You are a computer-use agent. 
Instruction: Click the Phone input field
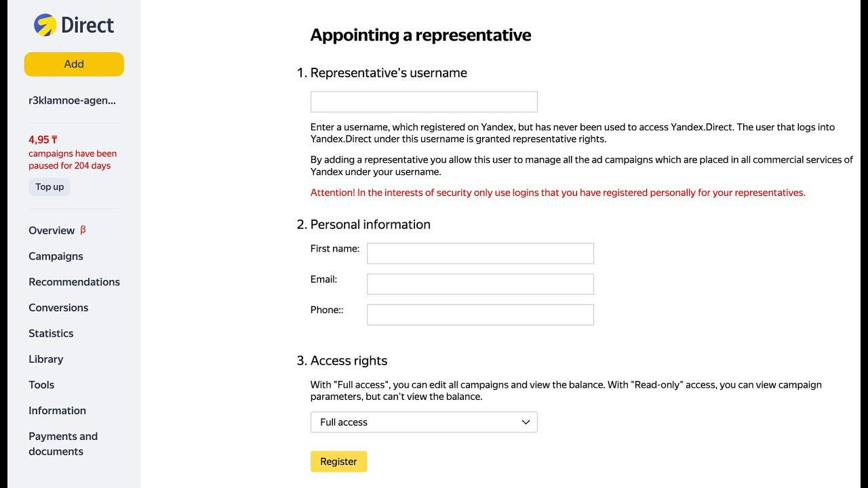point(480,314)
